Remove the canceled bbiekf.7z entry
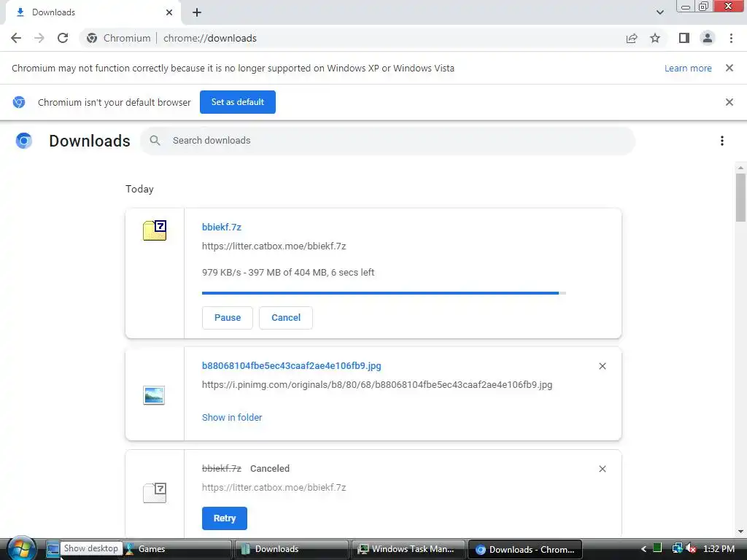The height and width of the screenshot is (560, 747). 602,469
